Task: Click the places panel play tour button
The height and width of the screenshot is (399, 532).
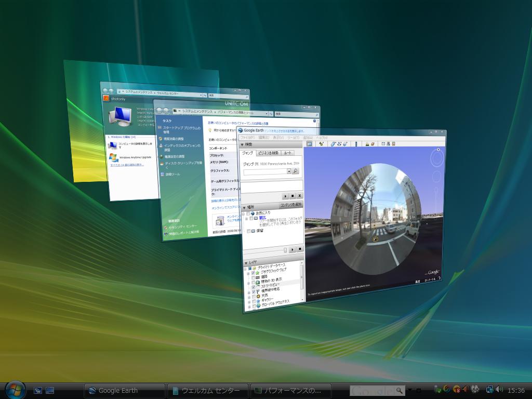Action: 292,249
